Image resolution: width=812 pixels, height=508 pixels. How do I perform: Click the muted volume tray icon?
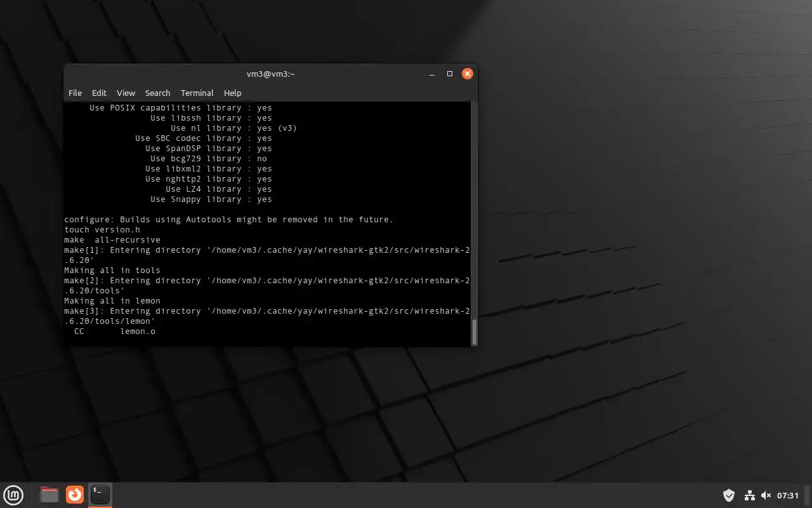tap(766, 495)
